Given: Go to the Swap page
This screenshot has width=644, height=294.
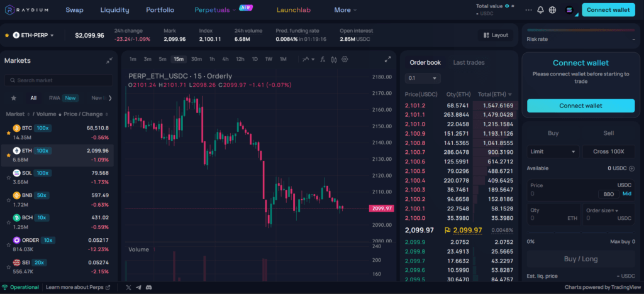Looking at the screenshot, I should click(74, 10).
